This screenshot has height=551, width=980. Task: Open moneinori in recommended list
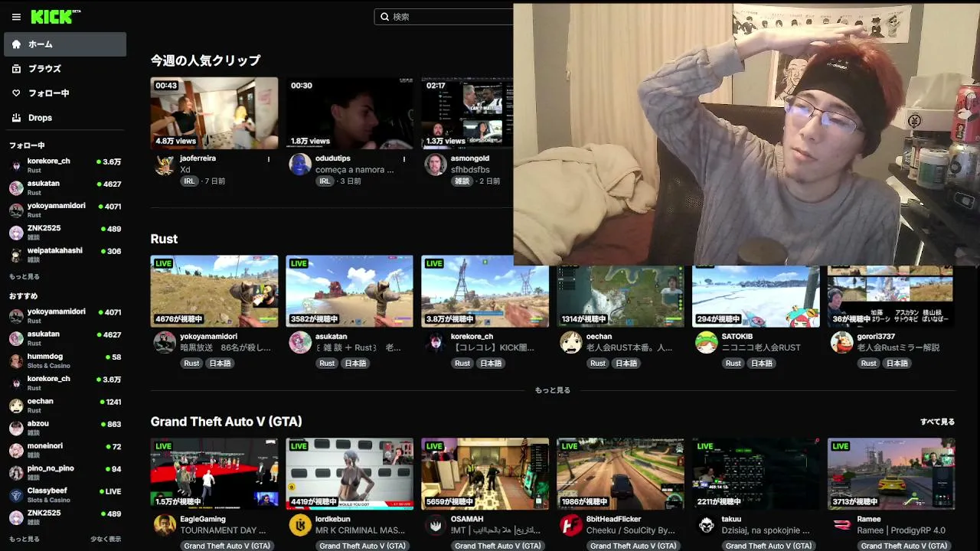[x=65, y=449]
